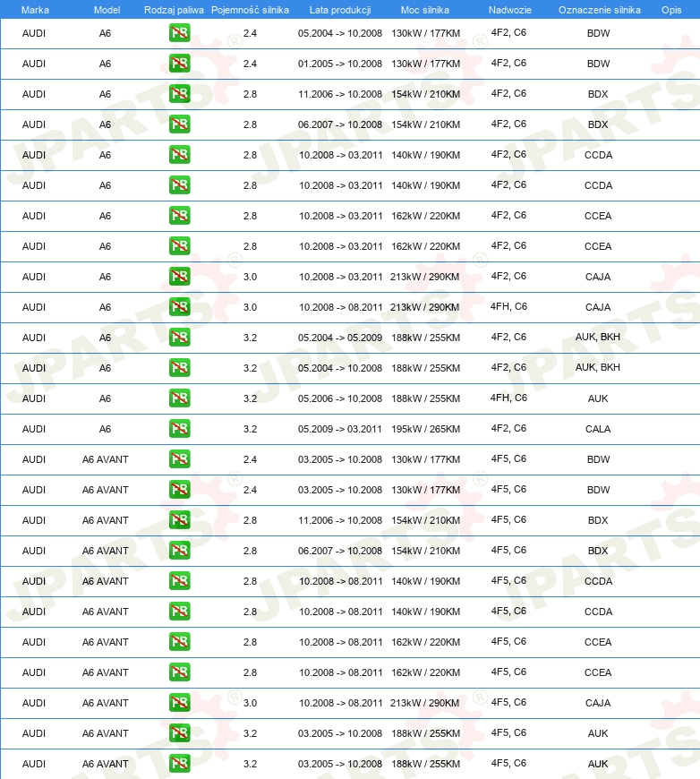Click 'CAJA' in the A6 AVANT row
The height and width of the screenshot is (779, 700).
[598, 703]
